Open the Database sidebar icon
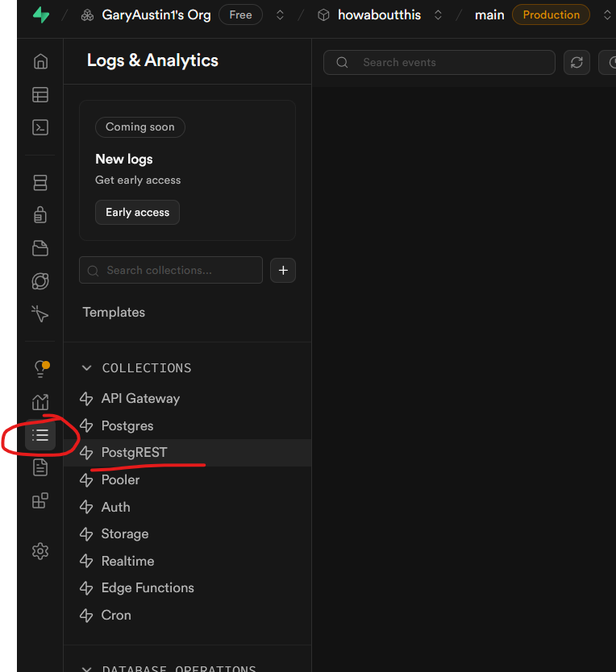Viewport: 616px width, 672px height. 40,183
